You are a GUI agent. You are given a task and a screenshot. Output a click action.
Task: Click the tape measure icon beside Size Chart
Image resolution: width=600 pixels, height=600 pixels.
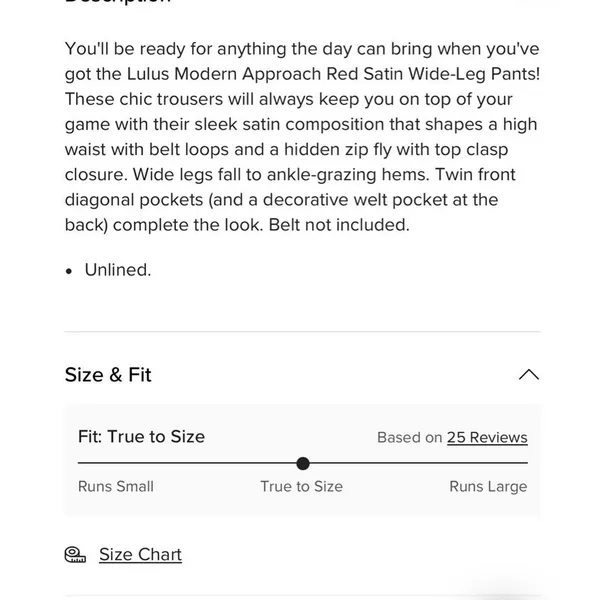[75, 554]
